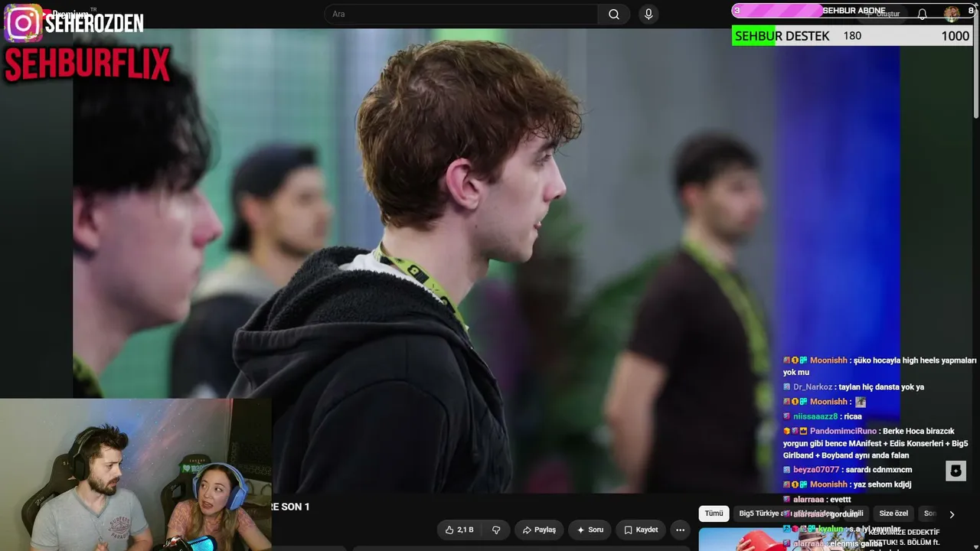Click the YouTube search magnifier button
980x551 pixels.
point(614,14)
